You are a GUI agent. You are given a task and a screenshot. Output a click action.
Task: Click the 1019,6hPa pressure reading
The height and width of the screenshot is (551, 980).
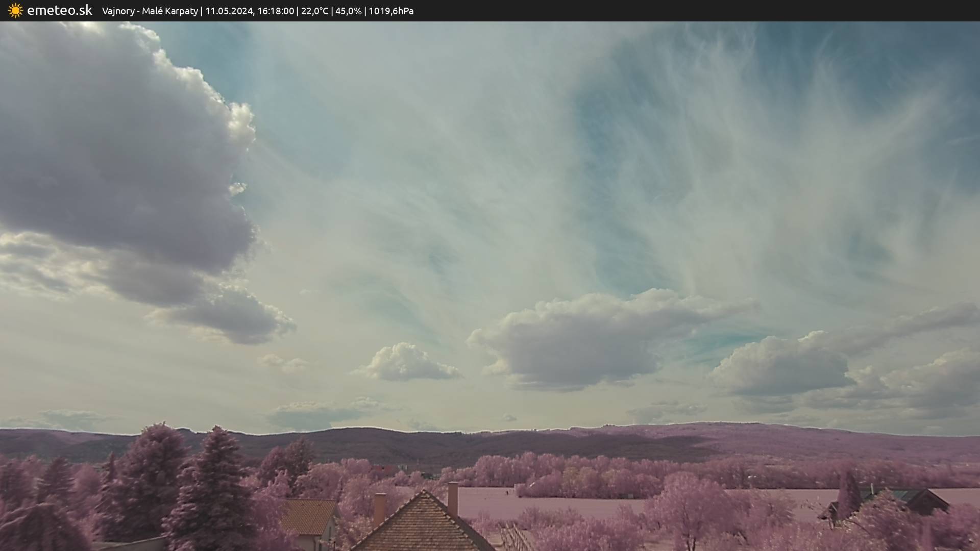point(390,11)
